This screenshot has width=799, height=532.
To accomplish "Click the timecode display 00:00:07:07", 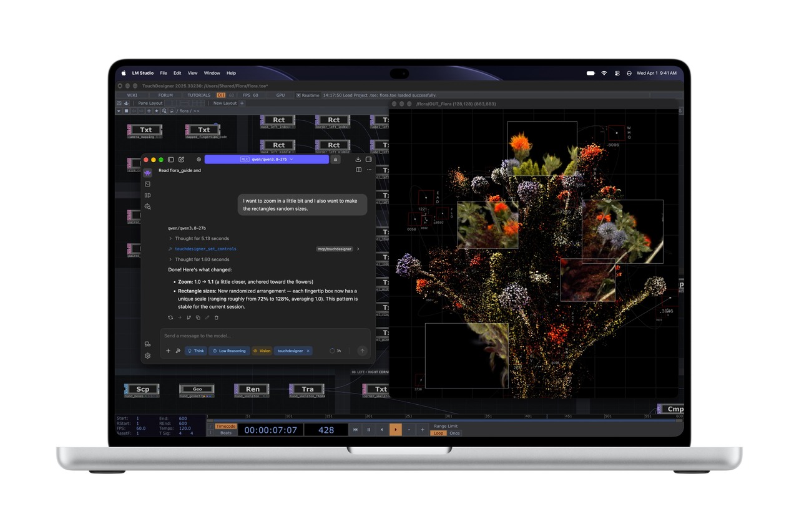I will pos(271,430).
